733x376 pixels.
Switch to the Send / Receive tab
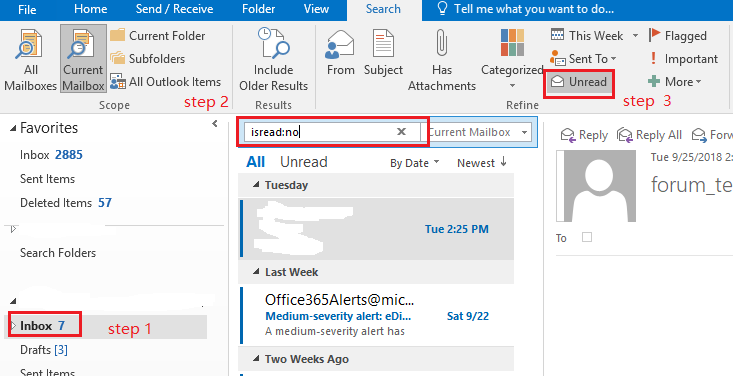point(174,9)
